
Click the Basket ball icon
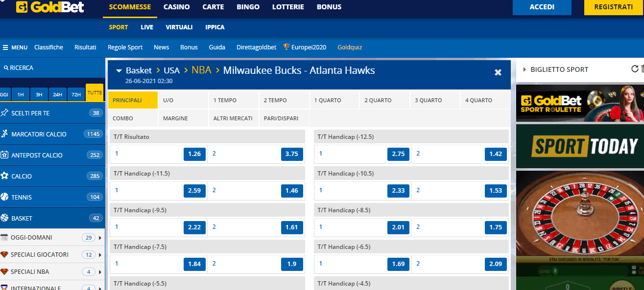click(x=4, y=218)
